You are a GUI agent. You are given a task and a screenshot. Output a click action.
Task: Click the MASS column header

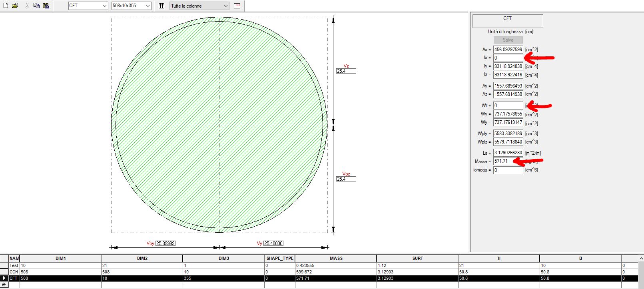(x=336, y=258)
